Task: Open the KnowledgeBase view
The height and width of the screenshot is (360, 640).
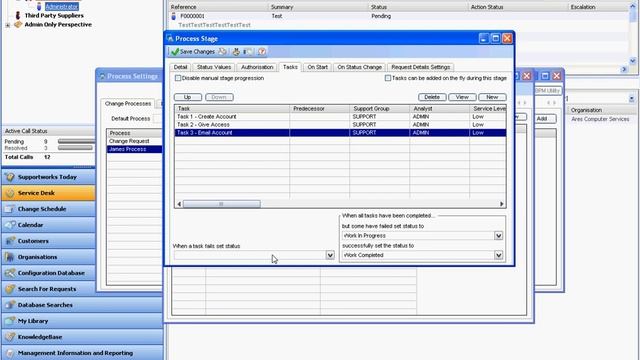Action: (82, 337)
